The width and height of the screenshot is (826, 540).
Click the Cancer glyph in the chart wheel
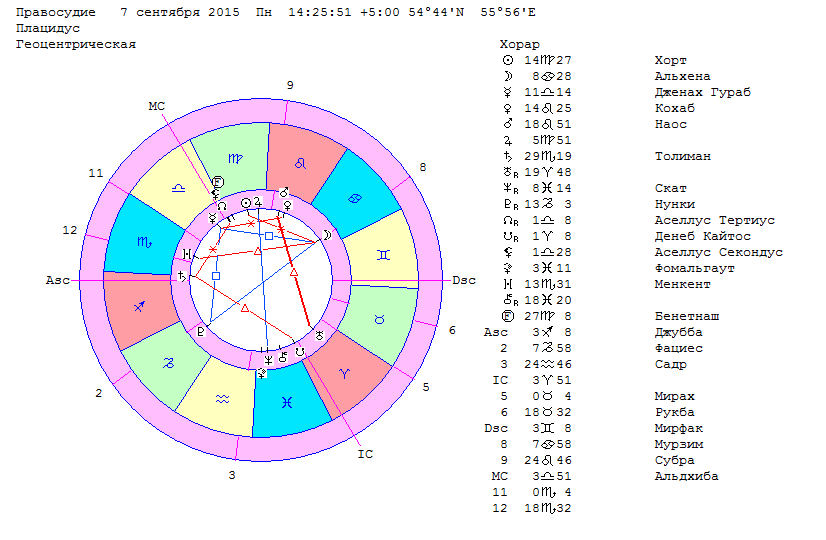(x=357, y=199)
